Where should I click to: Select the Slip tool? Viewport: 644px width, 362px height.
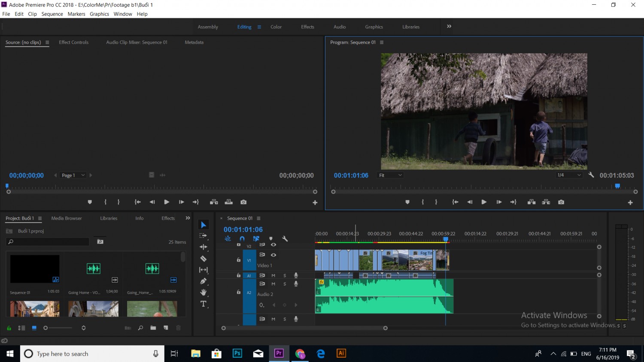pyautogui.click(x=204, y=270)
